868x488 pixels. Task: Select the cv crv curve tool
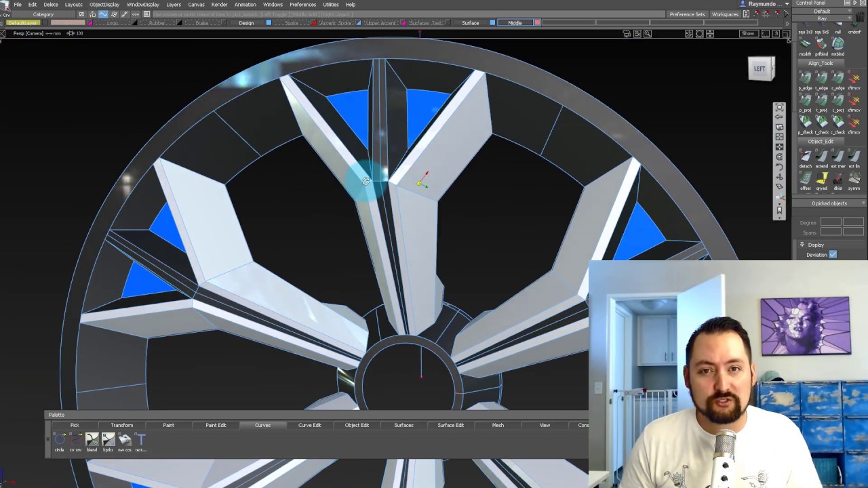tap(75, 440)
